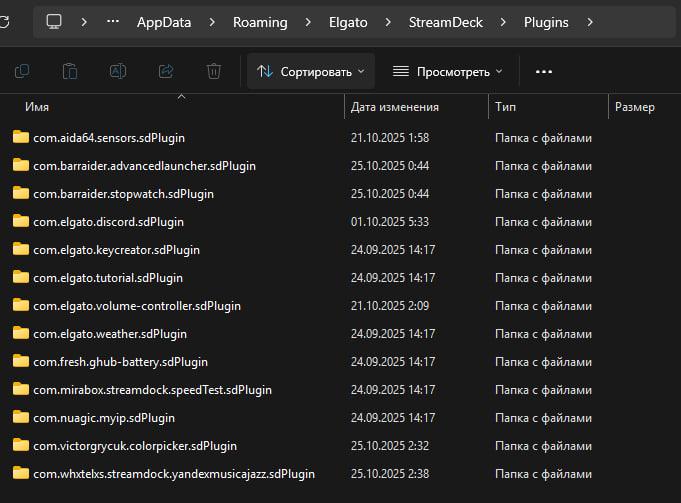Select the com.victorgrycuk.colorpicker.sdPlugin folder row

point(135,445)
